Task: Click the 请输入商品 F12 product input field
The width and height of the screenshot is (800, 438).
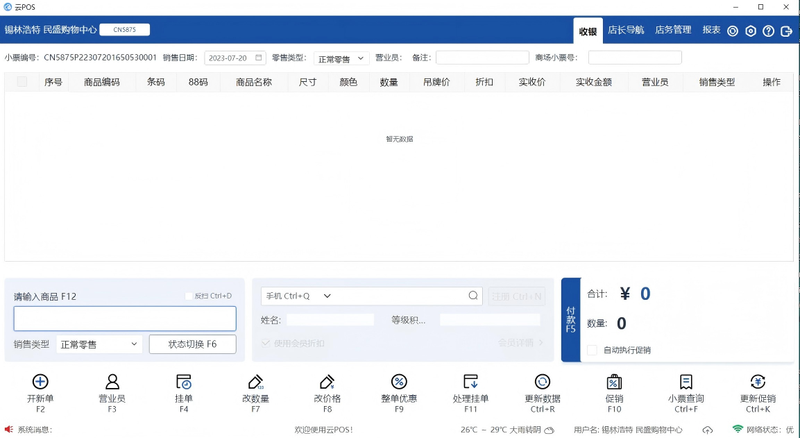Action: pyautogui.click(x=125, y=319)
